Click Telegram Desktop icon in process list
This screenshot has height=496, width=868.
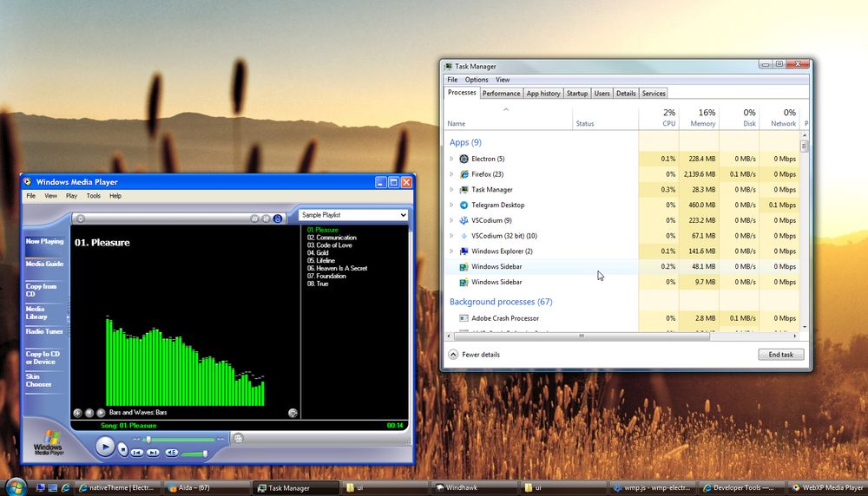click(464, 205)
